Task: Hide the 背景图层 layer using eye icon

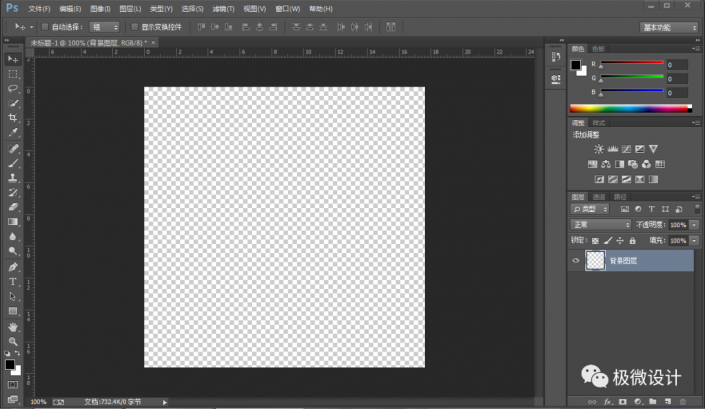Action: 575,261
